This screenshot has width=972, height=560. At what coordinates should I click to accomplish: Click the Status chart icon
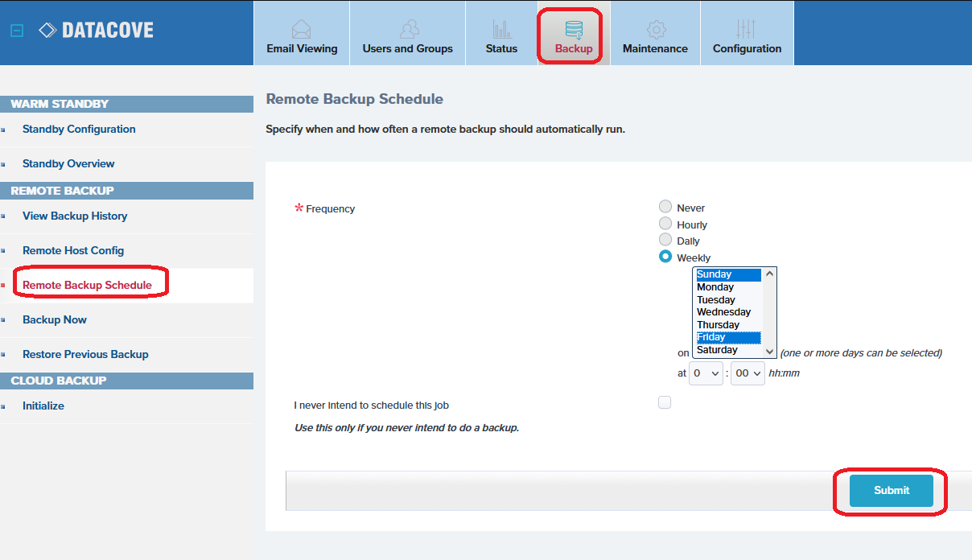tap(501, 30)
